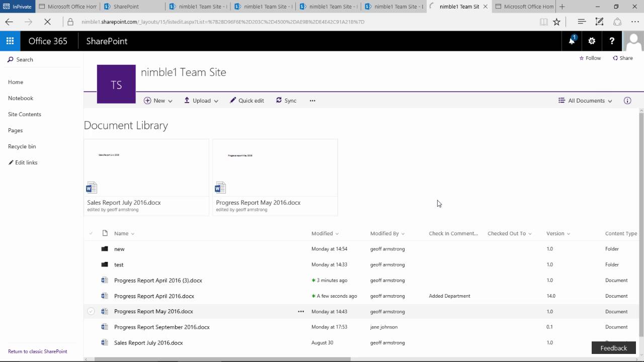Viewport: 644px width, 362px height.
Task: Open the notifications bell icon
Action: [x=572, y=41]
